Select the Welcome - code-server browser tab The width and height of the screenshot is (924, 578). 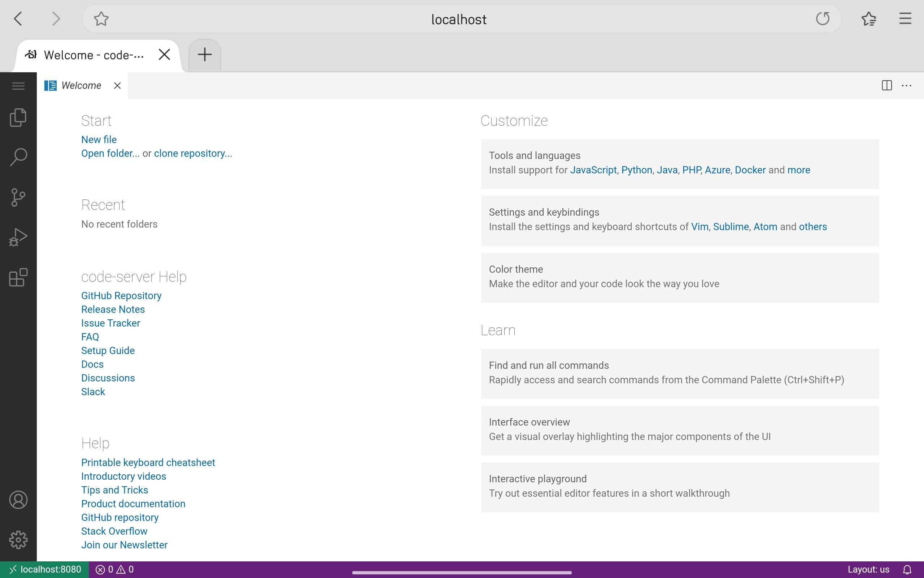pos(98,55)
